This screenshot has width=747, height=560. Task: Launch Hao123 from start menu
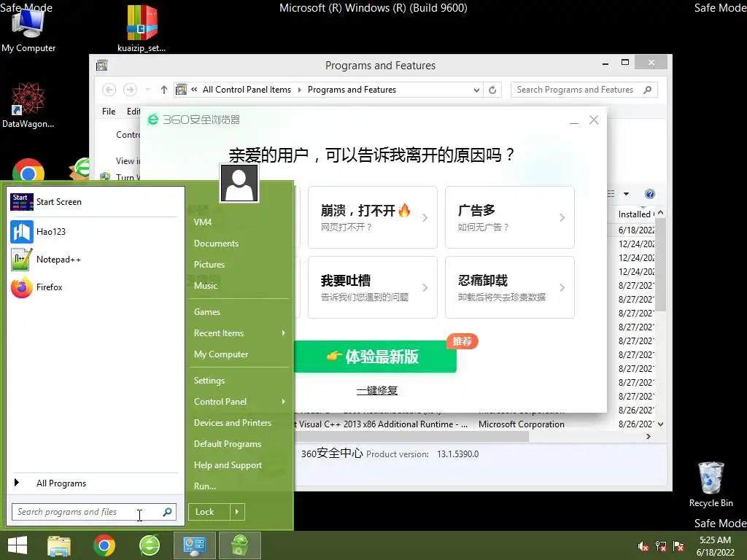click(94, 231)
